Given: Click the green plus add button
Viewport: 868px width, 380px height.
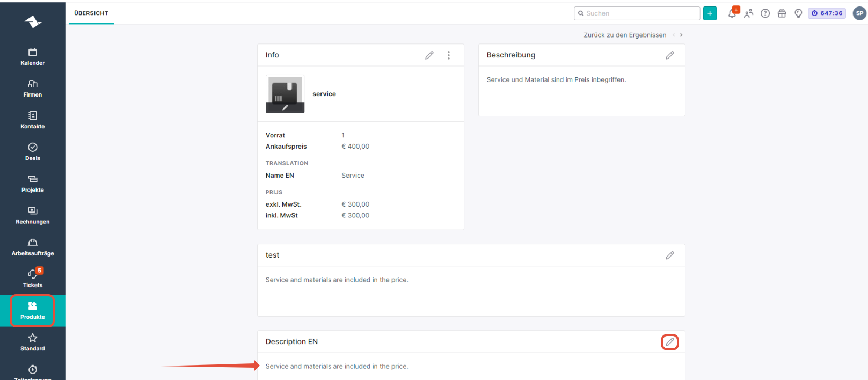Looking at the screenshot, I should (710, 13).
